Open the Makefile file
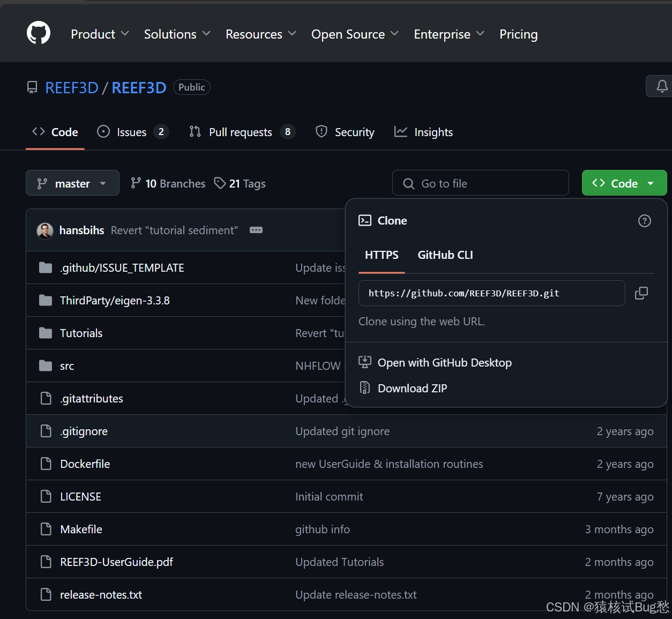 point(81,529)
